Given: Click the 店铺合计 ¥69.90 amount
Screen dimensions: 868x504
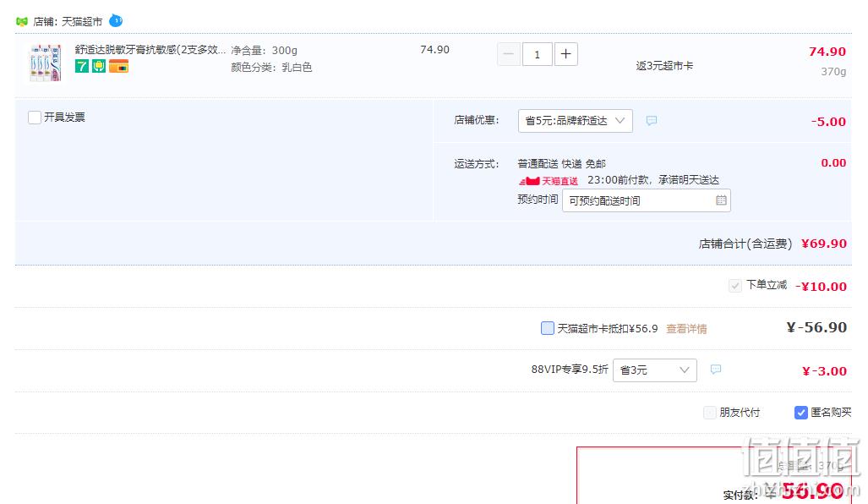Looking at the screenshot, I should pos(824,244).
